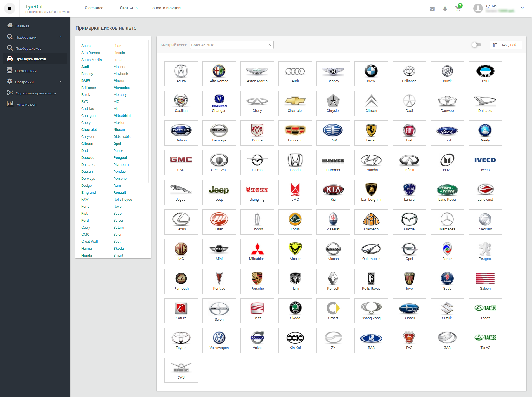The image size is (532, 397).
Task: Select the УАЗ logo tile
Action: click(181, 370)
